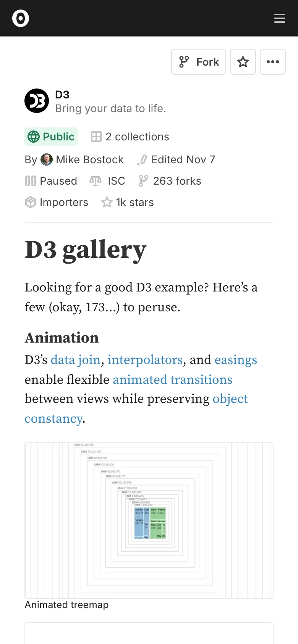Viewport: 298px width, 644px height.
Task: View the 2 collections
Action: [x=130, y=137]
